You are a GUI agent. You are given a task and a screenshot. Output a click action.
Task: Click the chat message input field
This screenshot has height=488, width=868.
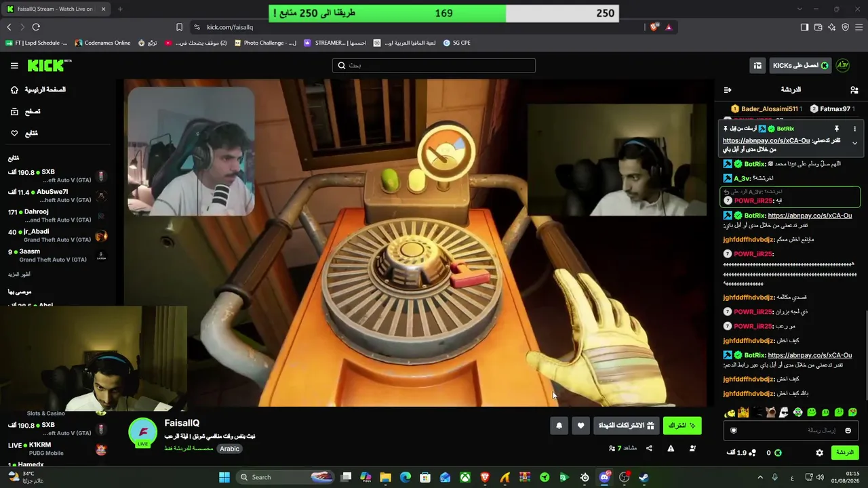coord(791,430)
